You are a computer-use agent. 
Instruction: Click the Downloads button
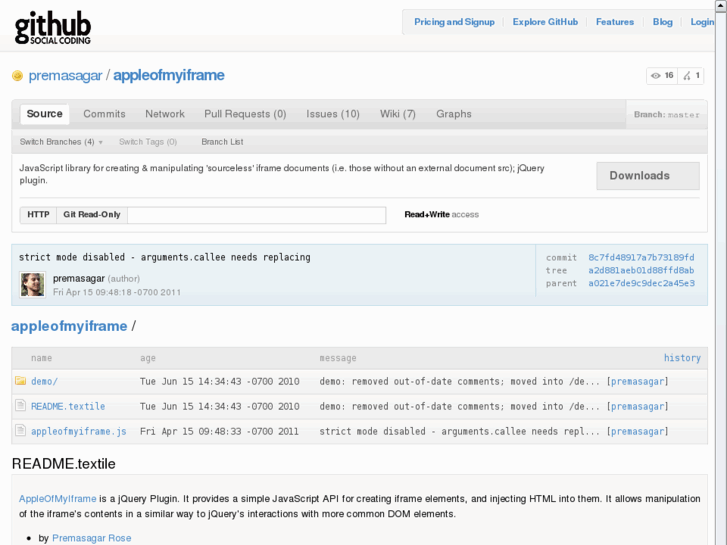(648, 176)
